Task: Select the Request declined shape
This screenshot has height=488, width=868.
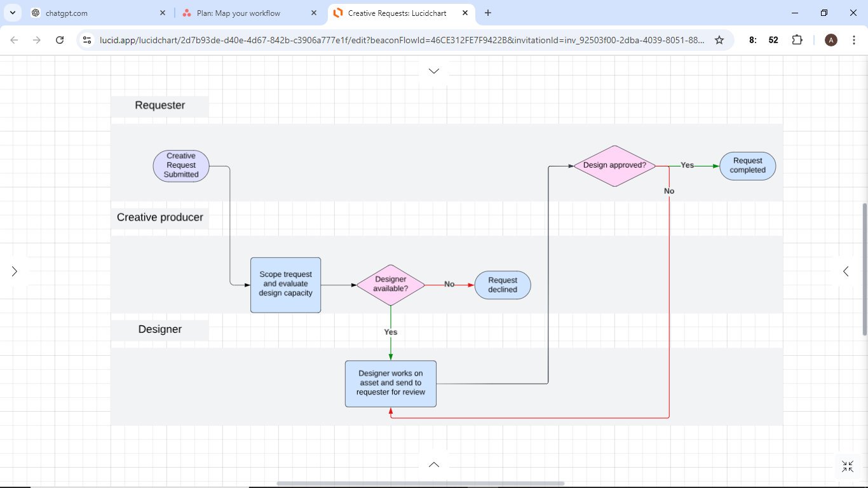Action: point(503,285)
